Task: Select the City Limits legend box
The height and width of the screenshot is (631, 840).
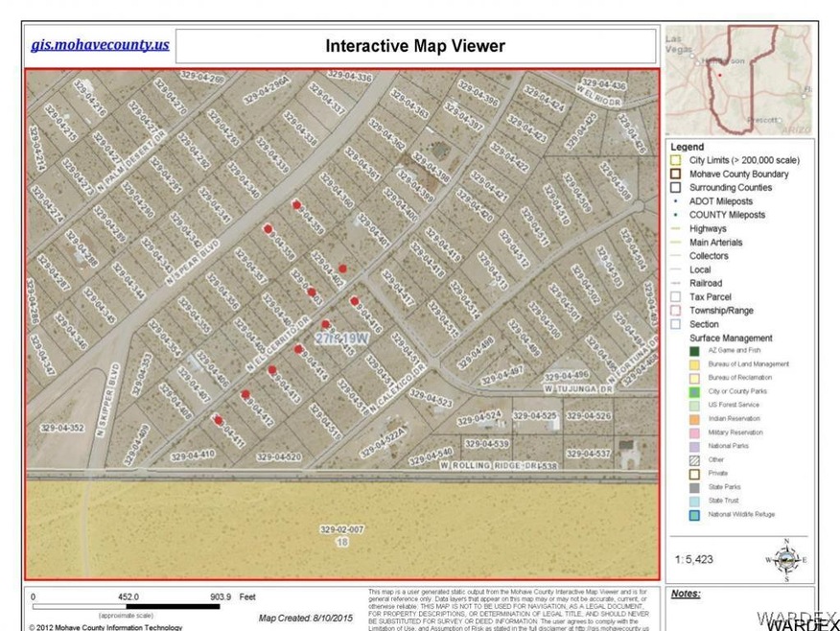Action: tap(675, 160)
